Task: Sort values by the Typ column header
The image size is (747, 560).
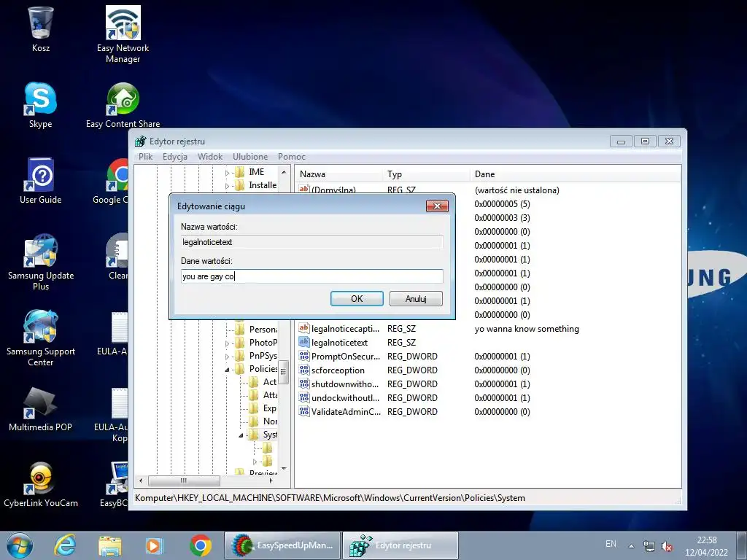Action: [426, 174]
